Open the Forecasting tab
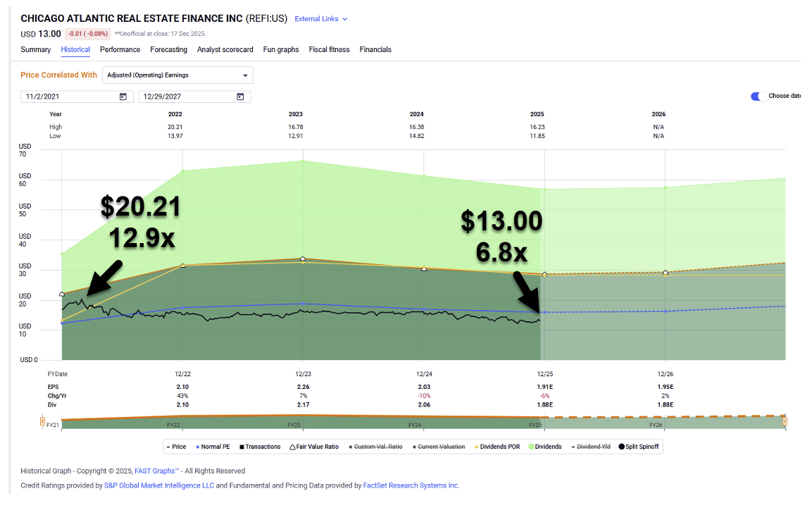The width and height of the screenshot is (812, 515). click(x=168, y=49)
